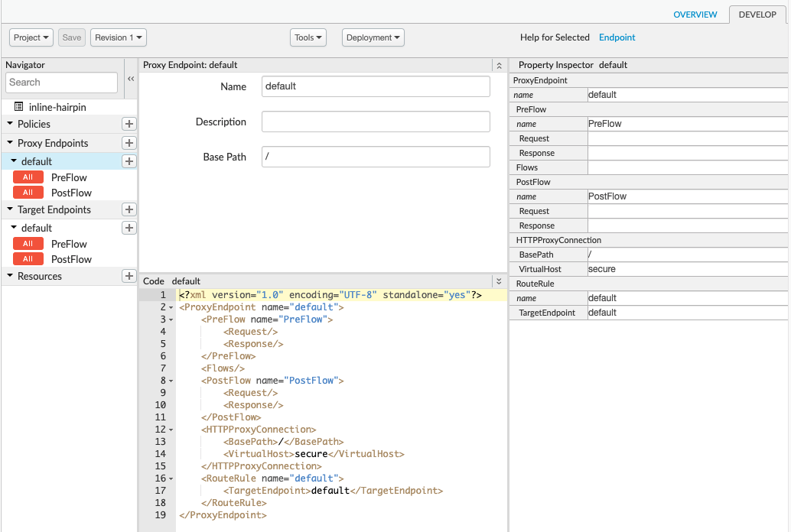Fold the PreFlow element at code line 3
The image size is (791, 532).
point(171,320)
